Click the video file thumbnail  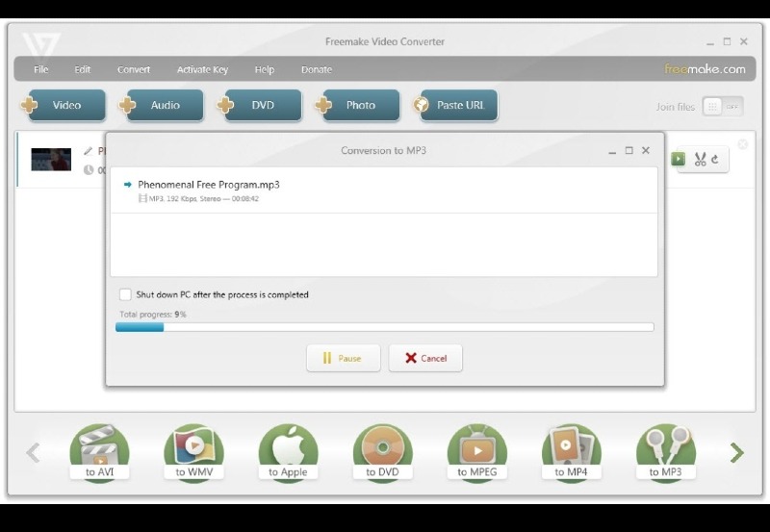pos(51,160)
